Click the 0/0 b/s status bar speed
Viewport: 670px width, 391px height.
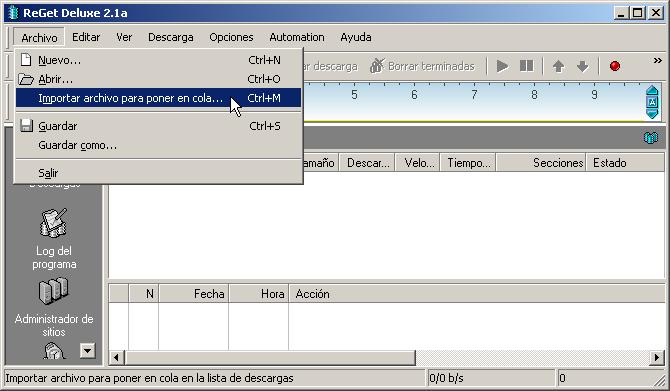click(491, 378)
